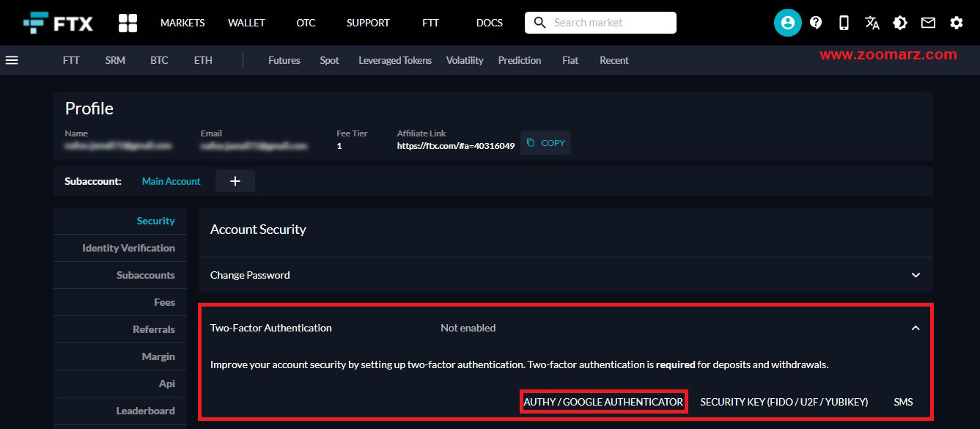
Task: Select the Main Account subaccount
Action: (171, 181)
